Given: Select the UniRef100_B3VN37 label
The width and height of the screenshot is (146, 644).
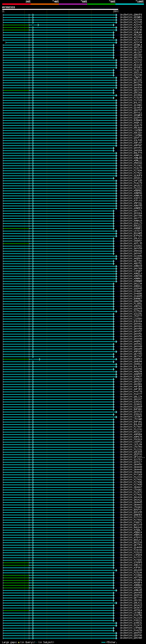Looking at the screenshot, I should (x=131, y=377).
